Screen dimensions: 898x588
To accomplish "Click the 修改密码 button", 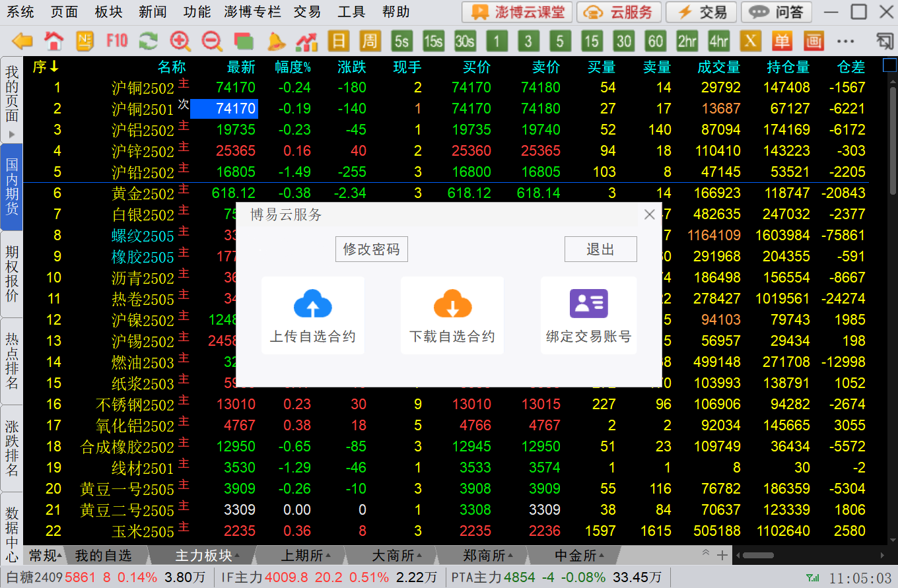I will click(371, 249).
